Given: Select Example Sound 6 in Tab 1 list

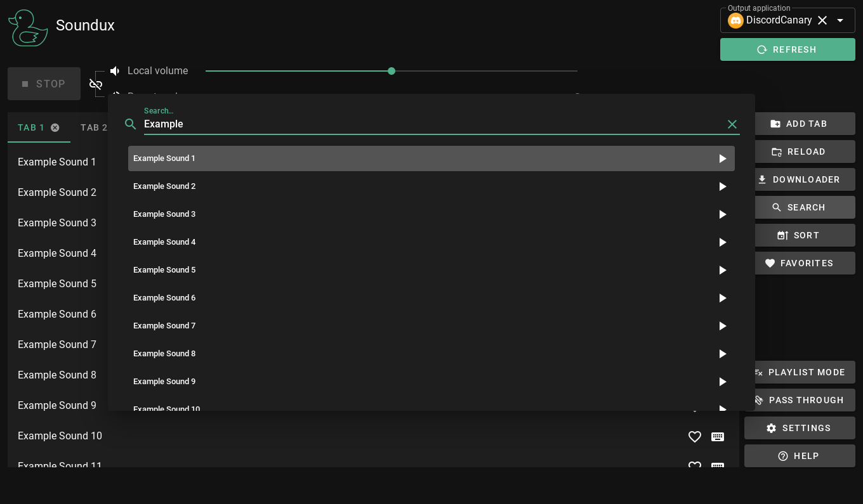Looking at the screenshot, I should pyautogui.click(x=57, y=314).
